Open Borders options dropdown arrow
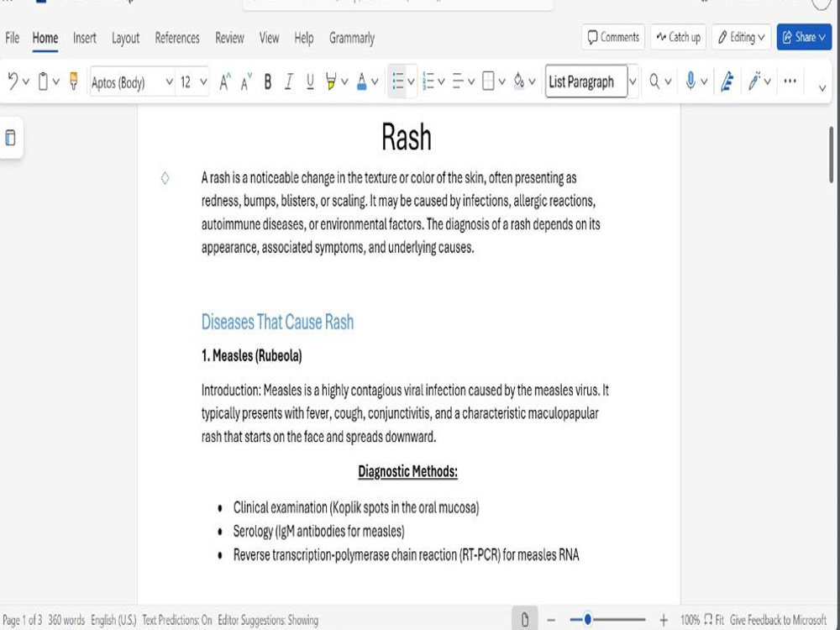840x630 pixels. [x=501, y=82]
